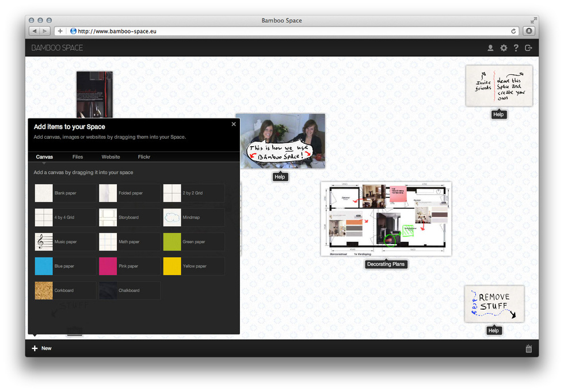564x392 pixels.
Task: Choose the Green paper swatch
Action: (193, 242)
